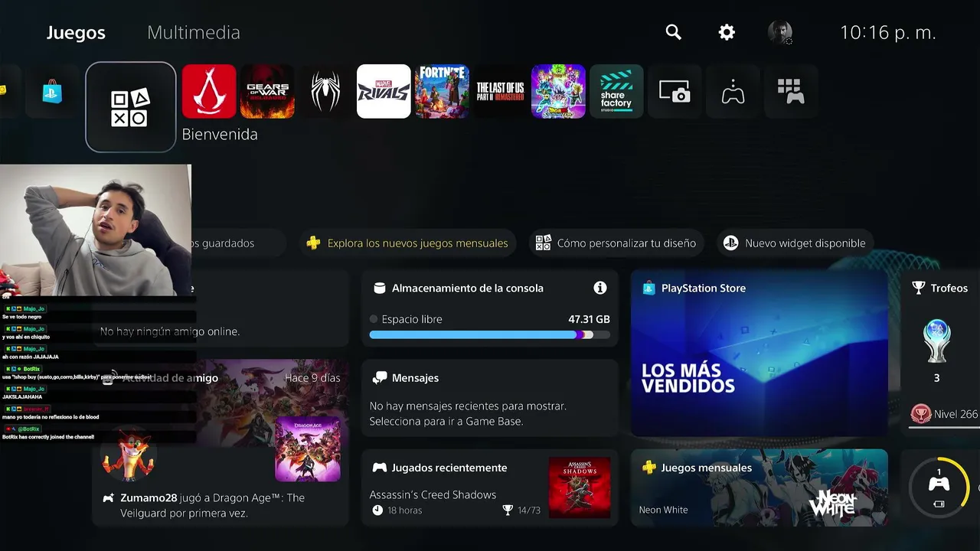This screenshot has height=551, width=980.
Task: Open the game library grid icon
Action: (x=791, y=92)
